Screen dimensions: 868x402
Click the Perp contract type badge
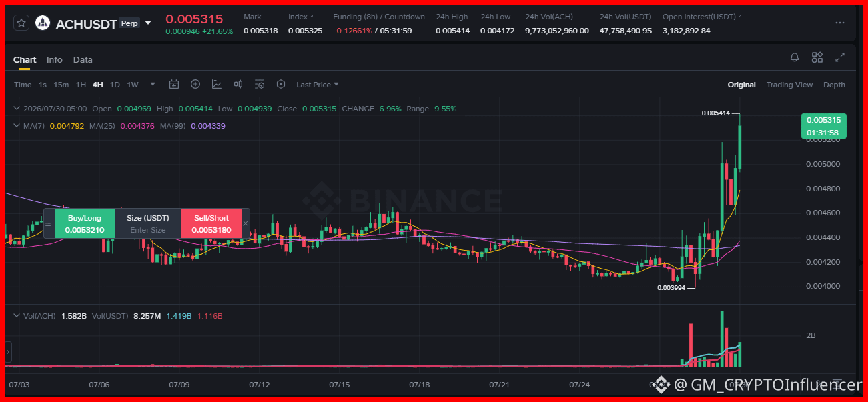[129, 23]
